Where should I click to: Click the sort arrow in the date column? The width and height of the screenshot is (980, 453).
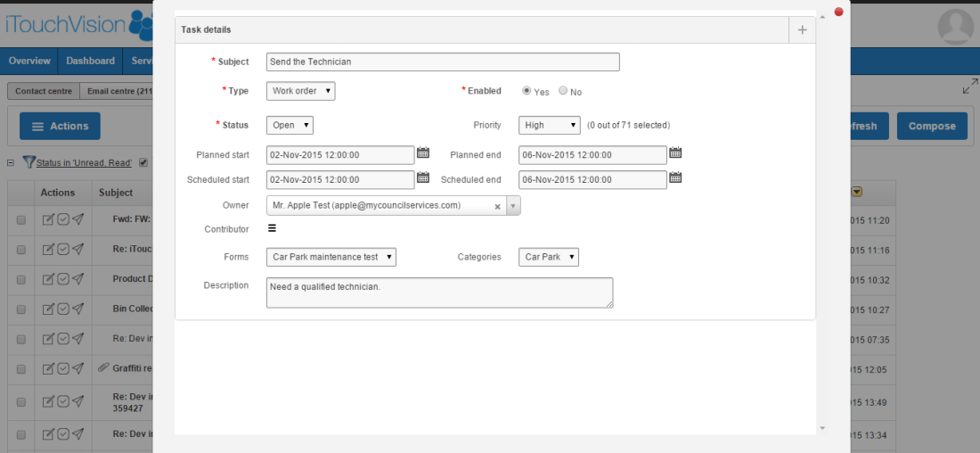(x=857, y=192)
